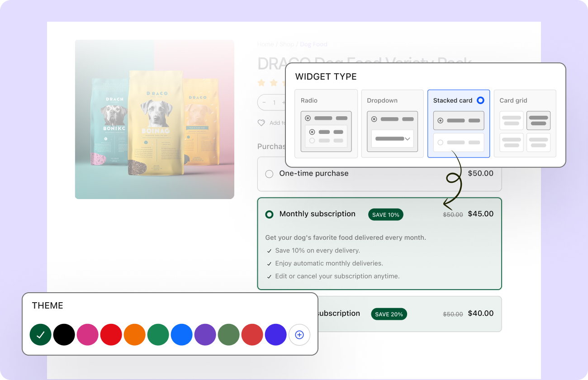The image size is (588, 380).
Task: Select the Dropdown widget type
Action: 392,123
